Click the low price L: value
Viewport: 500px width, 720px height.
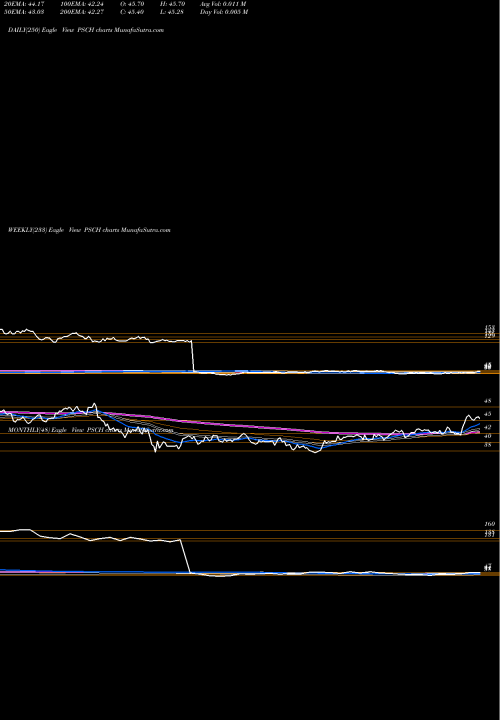click(x=172, y=12)
